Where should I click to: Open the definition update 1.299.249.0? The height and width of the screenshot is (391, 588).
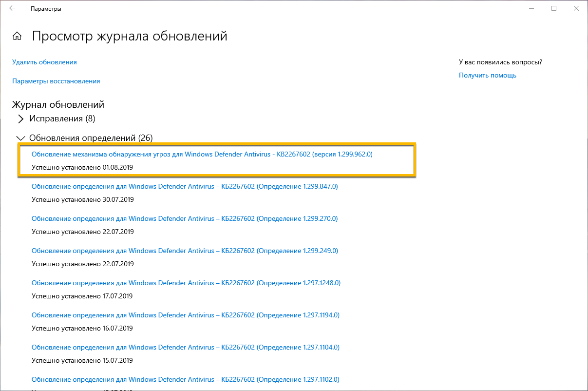(184, 251)
